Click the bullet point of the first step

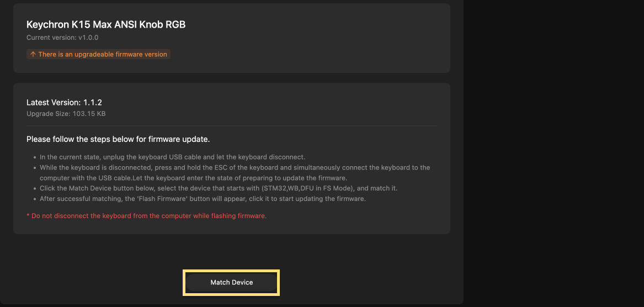[x=35, y=157]
